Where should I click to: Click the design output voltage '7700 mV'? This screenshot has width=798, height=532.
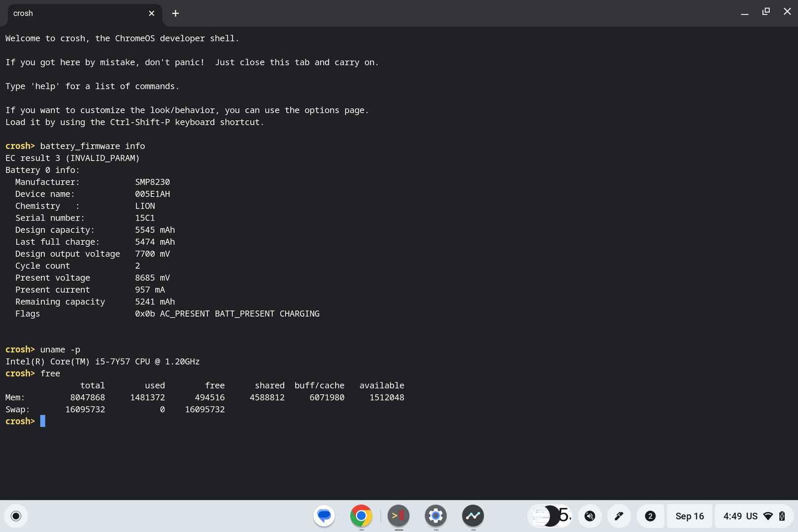point(153,254)
